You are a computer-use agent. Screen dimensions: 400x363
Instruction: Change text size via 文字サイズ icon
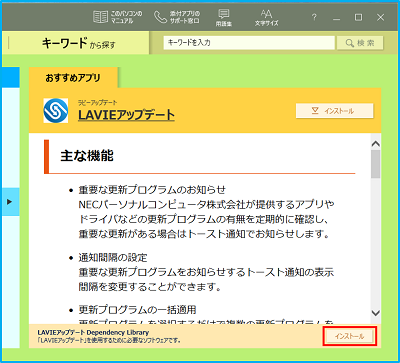[x=266, y=18]
